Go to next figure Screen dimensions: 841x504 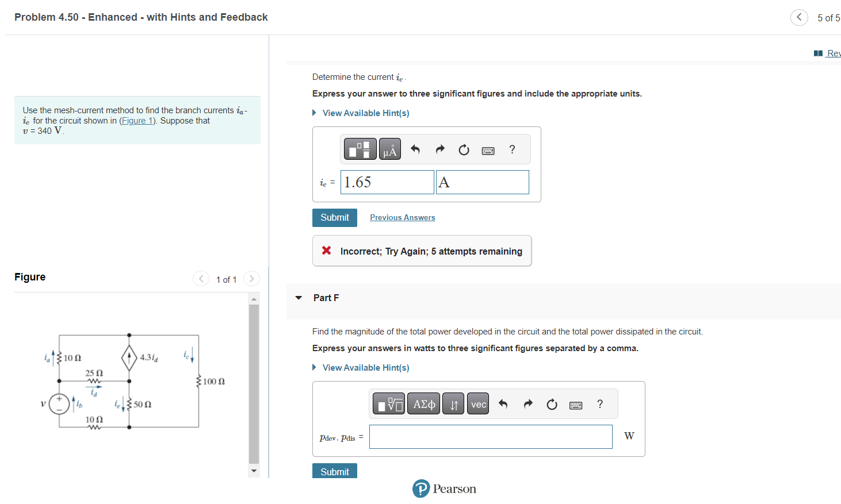(251, 279)
